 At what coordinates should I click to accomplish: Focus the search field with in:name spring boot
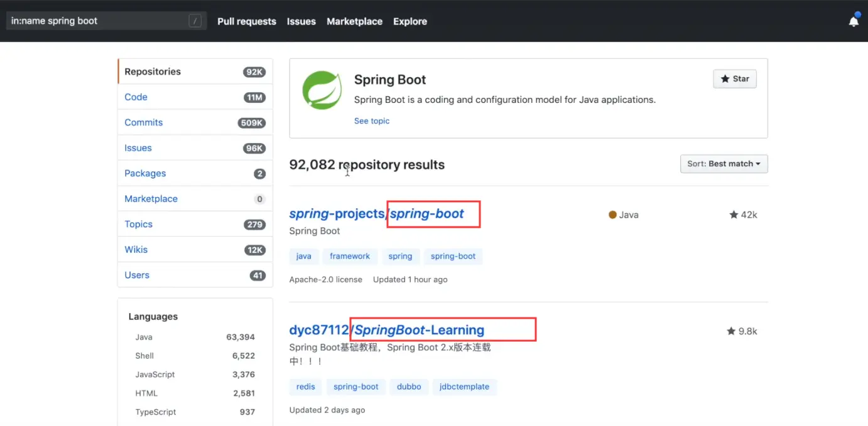106,21
